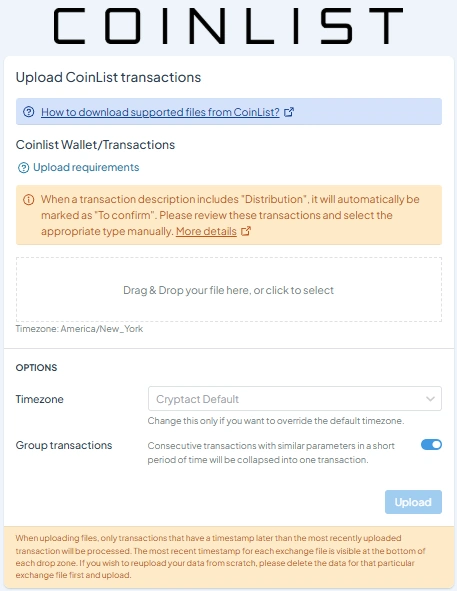Click the Coinlist Wallet/Transactions heading

(95, 145)
